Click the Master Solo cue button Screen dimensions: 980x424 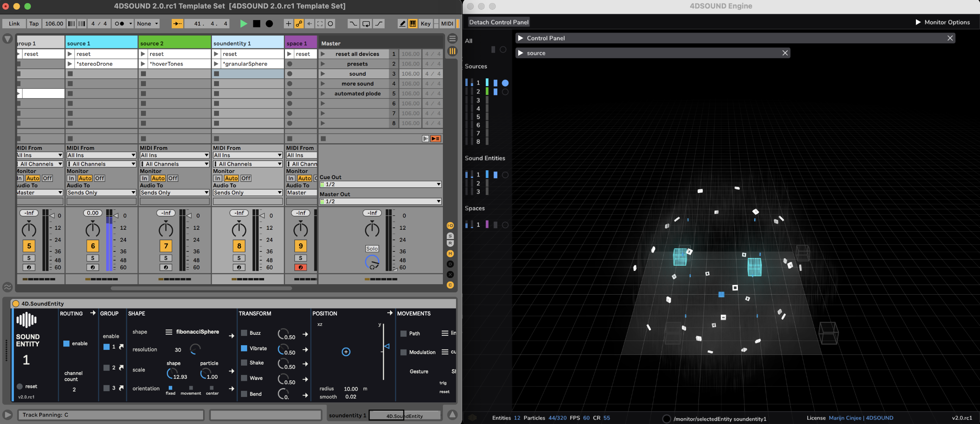pos(372,249)
